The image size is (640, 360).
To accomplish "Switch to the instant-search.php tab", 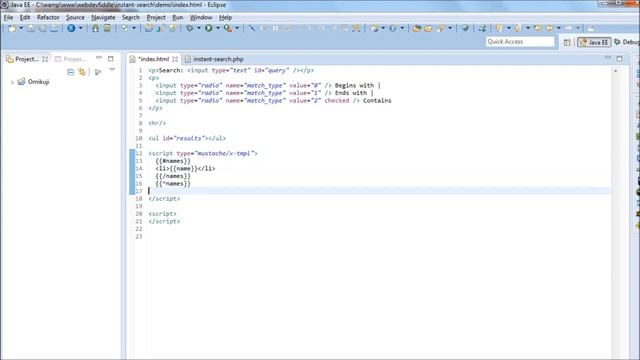I will (214, 59).
